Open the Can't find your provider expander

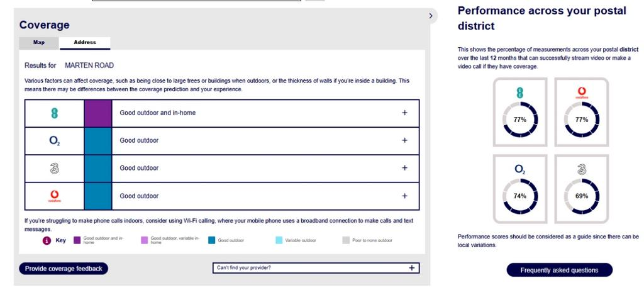tap(411, 268)
